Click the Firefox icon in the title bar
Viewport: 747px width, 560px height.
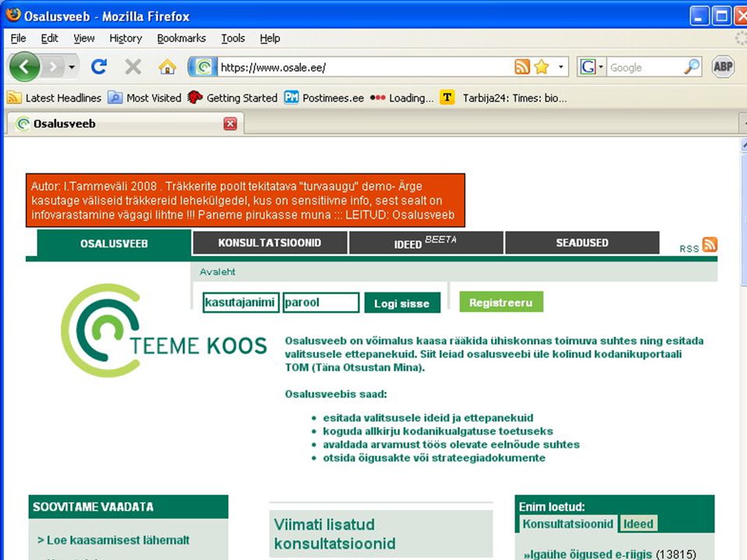13,16
